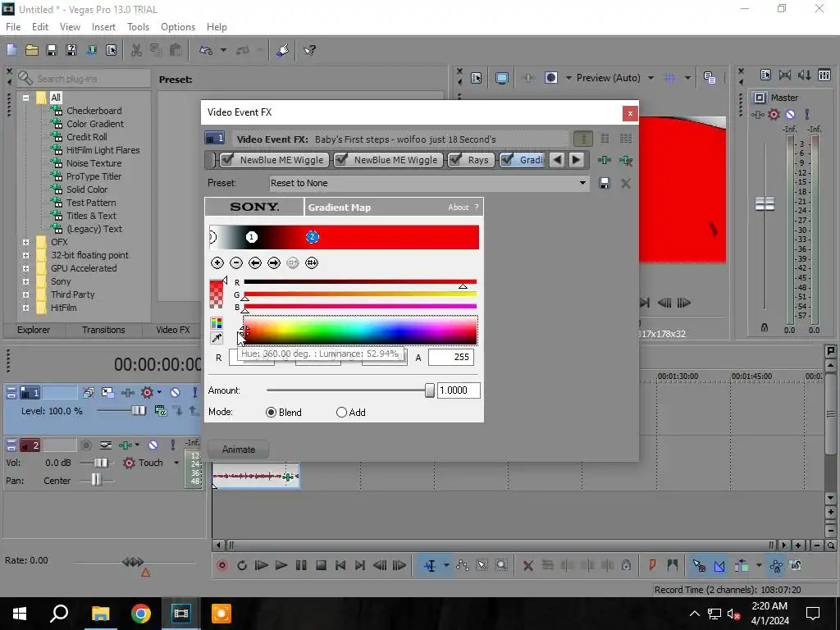The image size is (840, 630).
Task: Click the hue and luminance color spectrum
Action: 360,330
